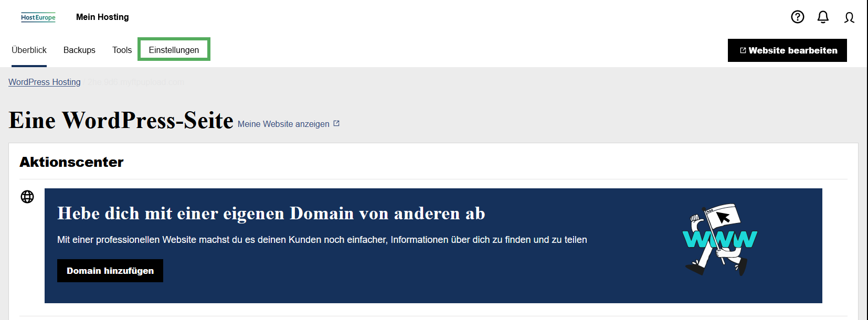
Task: Open the help question mark icon
Action: click(798, 17)
